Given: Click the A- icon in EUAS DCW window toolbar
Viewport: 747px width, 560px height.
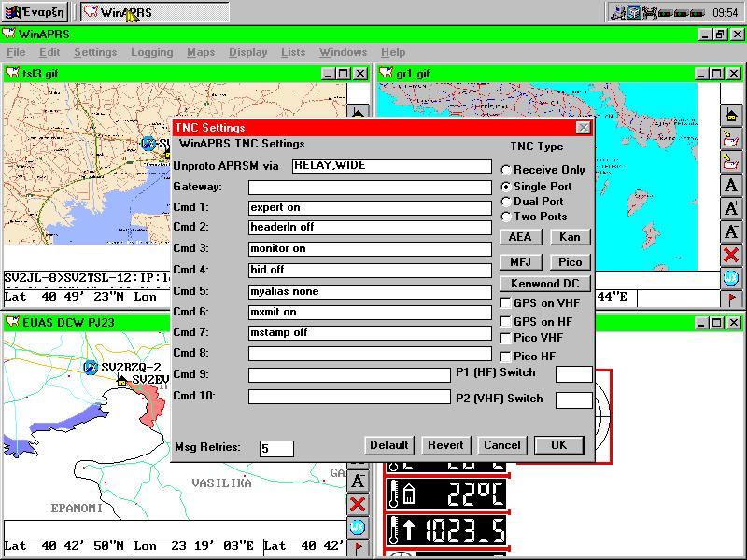Looking at the screenshot, I should pos(358,481).
